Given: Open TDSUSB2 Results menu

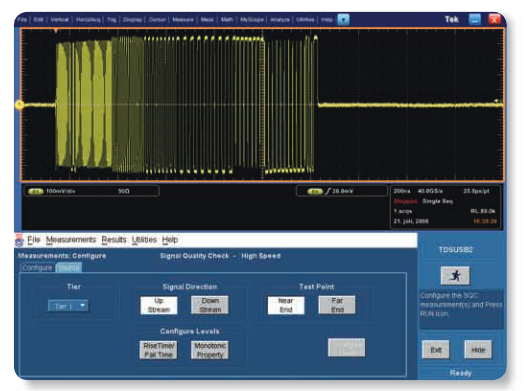Looking at the screenshot, I should pyautogui.click(x=114, y=240).
